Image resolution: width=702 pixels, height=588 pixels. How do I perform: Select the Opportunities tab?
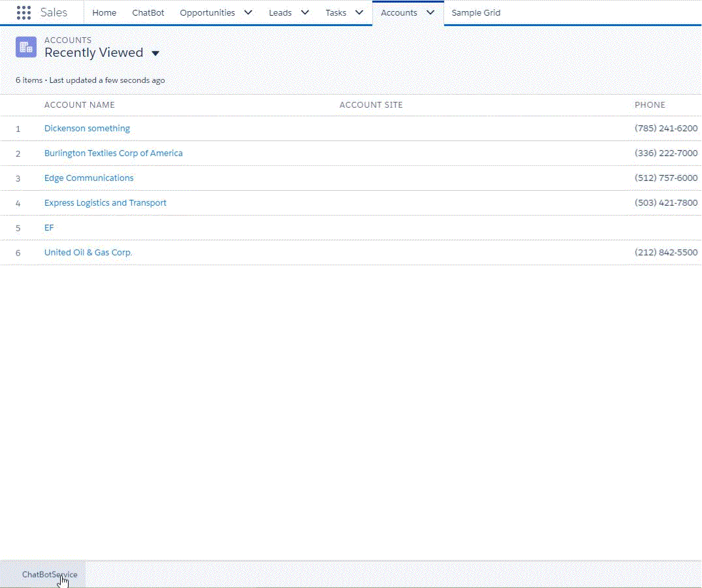click(x=207, y=12)
